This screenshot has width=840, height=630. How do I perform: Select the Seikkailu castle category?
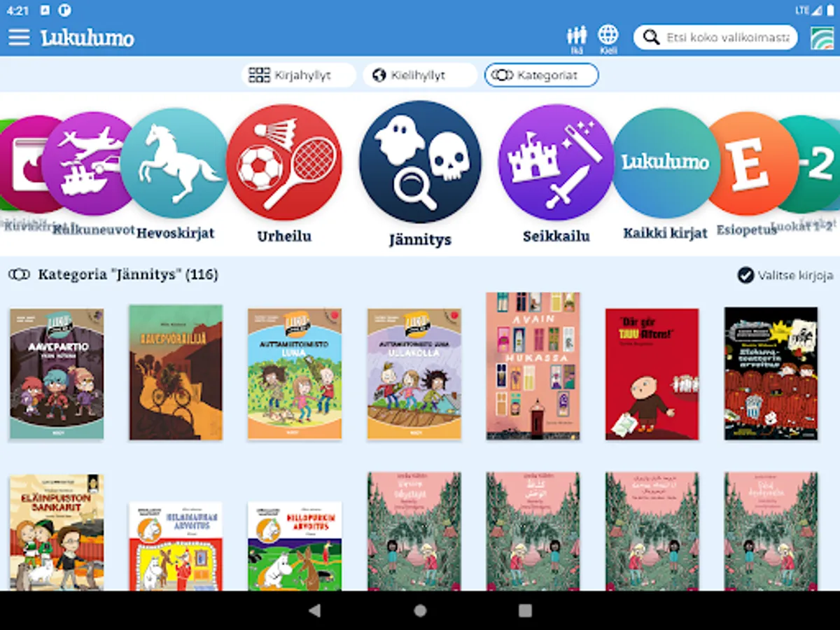pyautogui.click(x=556, y=162)
